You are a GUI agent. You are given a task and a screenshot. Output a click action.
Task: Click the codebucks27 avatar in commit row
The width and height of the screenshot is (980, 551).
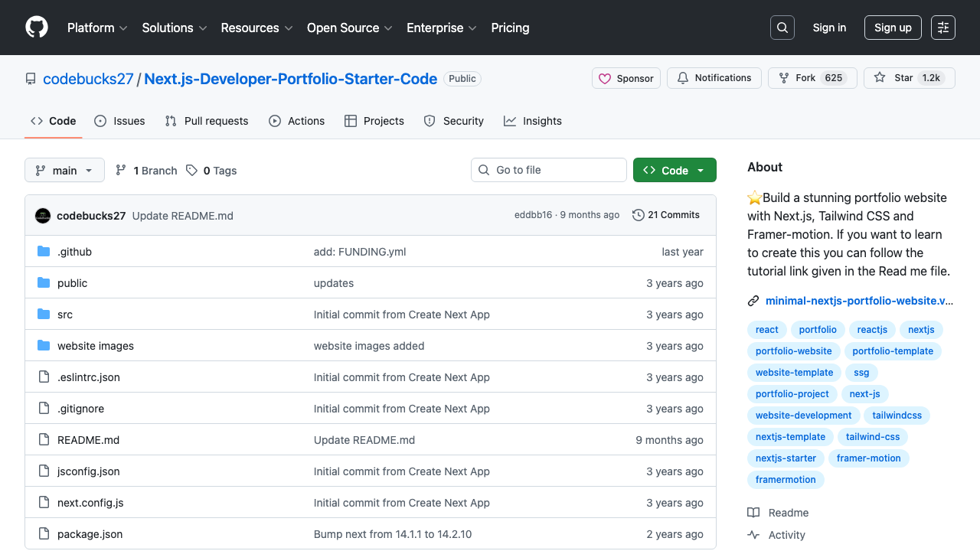[x=43, y=216]
